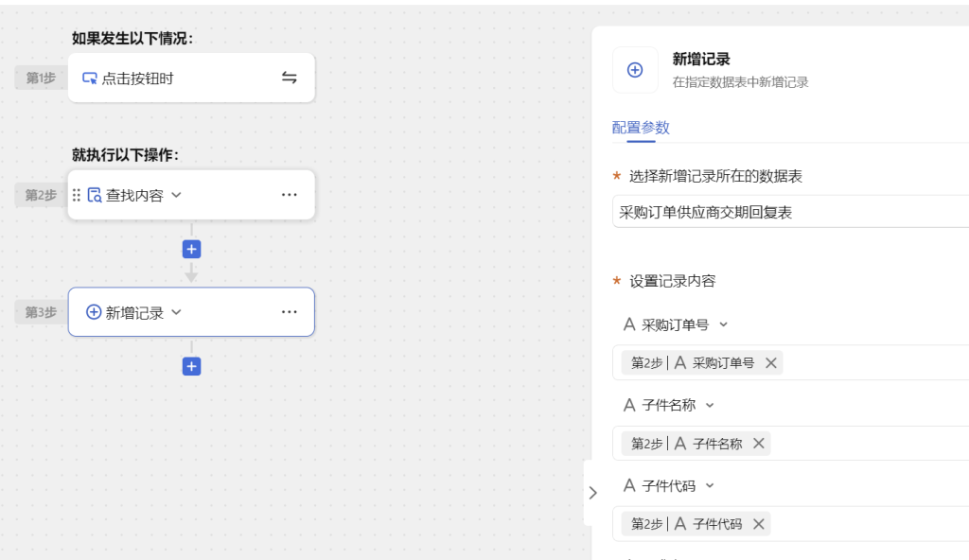Add a new step after 新增记录
The image size is (969, 560).
[x=191, y=366]
